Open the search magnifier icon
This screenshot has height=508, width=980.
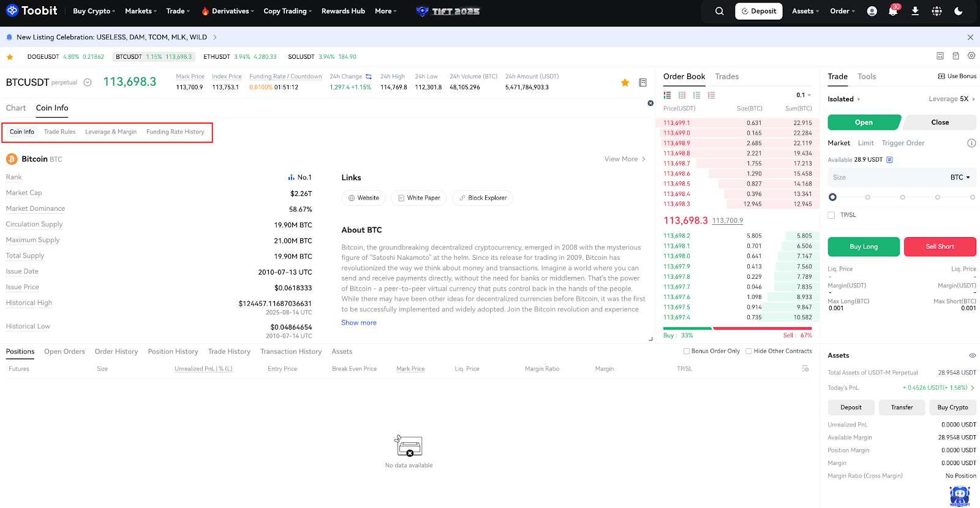(720, 11)
